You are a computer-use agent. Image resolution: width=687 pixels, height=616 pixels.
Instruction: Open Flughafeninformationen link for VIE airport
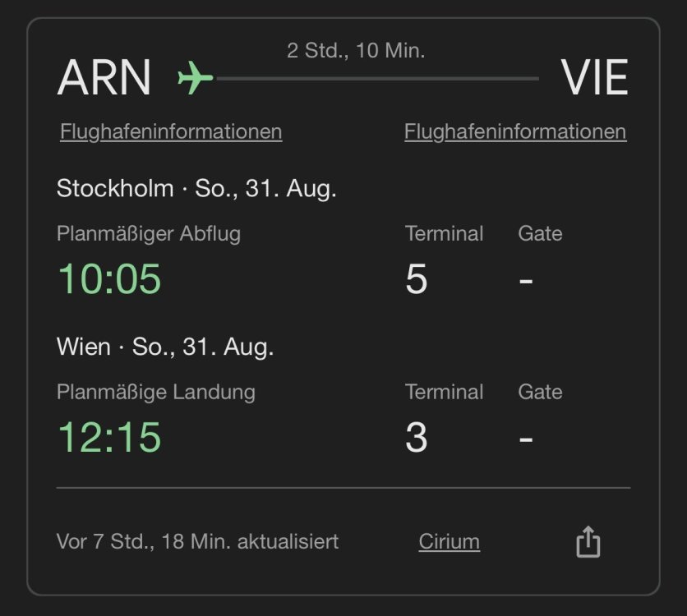515,131
